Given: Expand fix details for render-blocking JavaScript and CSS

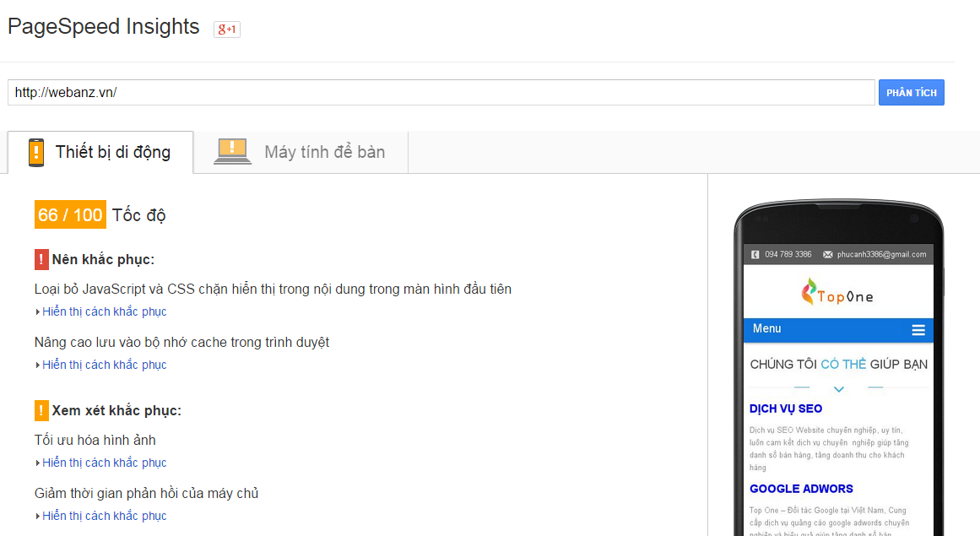Looking at the screenshot, I should pos(104,311).
